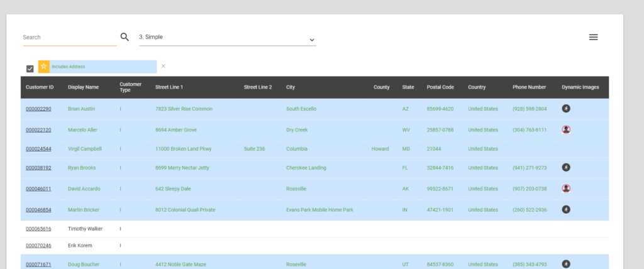This screenshot has width=644, height=269.
Task: Open customer ID 000046011 link
Action: (38, 189)
